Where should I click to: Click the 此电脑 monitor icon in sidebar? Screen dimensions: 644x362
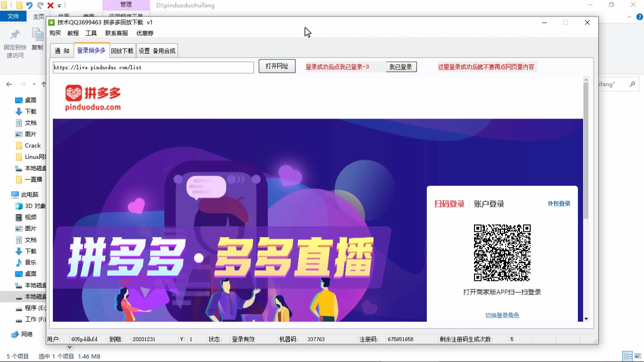pyautogui.click(x=15, y=194)
